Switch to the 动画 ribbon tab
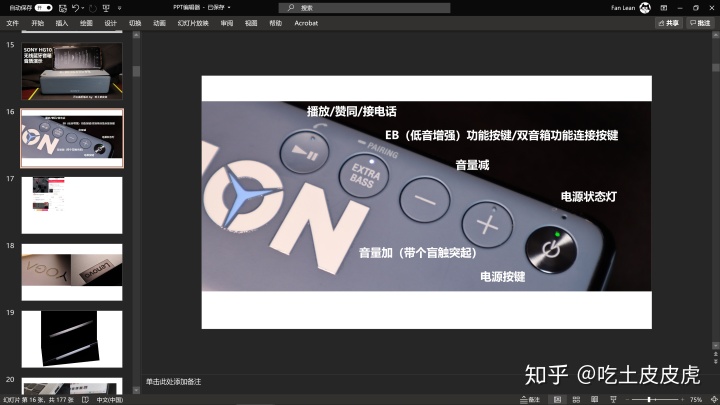 click(x=159, y=23)
